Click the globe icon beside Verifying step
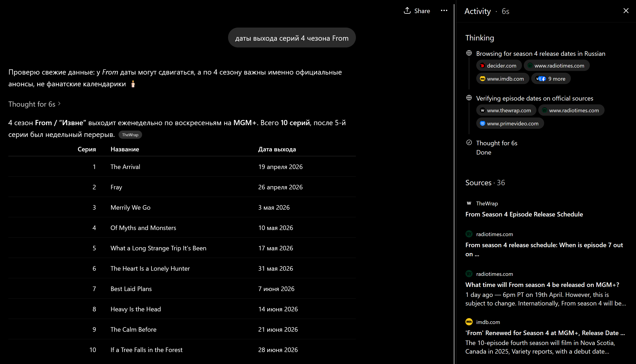This screenshot has width=636, height=364. coord(469,98)
